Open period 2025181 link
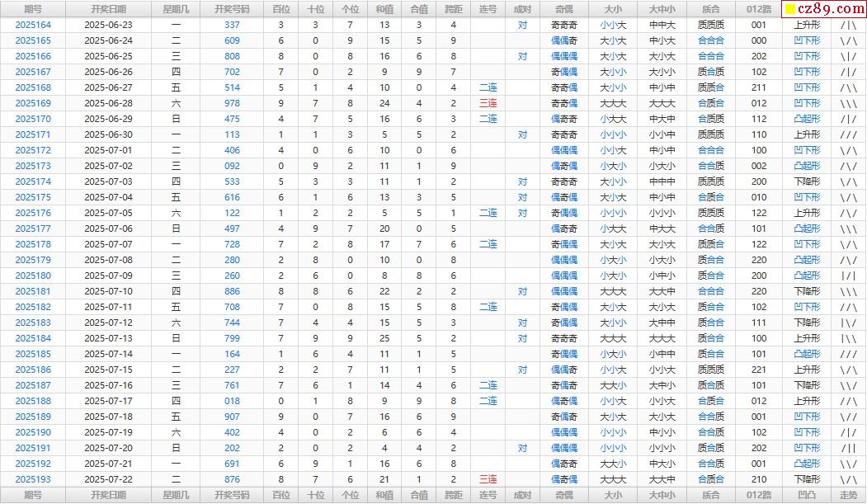867x504 pixels. click(x=33, y=291)
